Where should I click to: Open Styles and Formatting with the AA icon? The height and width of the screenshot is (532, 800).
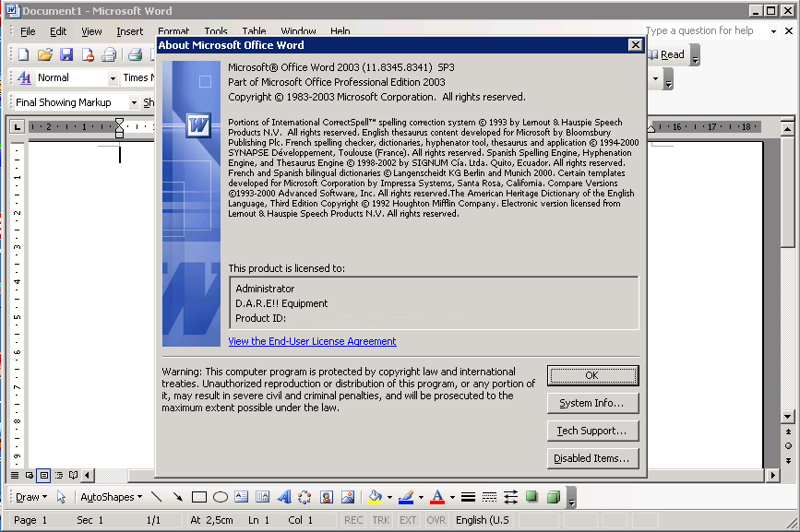pos(24,78)
